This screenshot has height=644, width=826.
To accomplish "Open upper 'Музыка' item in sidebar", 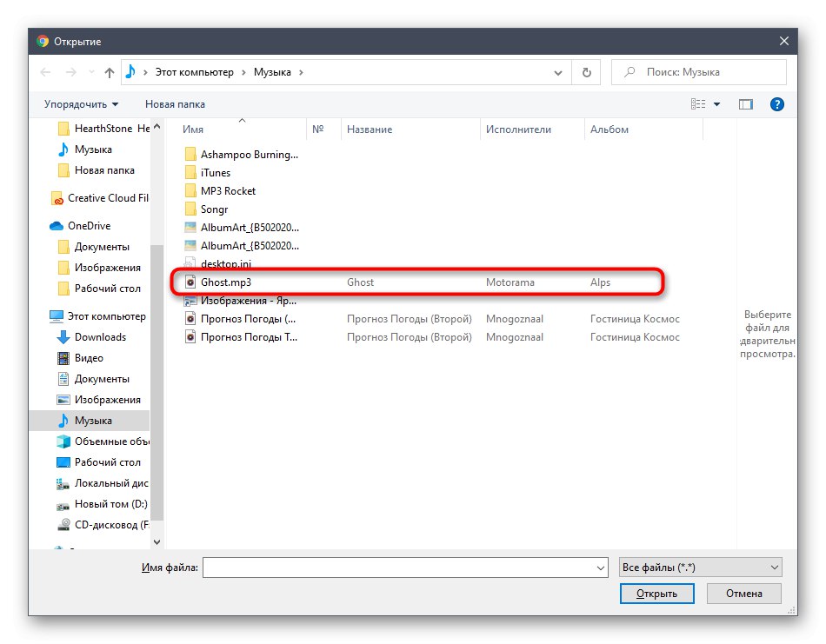I will (85, 149).
